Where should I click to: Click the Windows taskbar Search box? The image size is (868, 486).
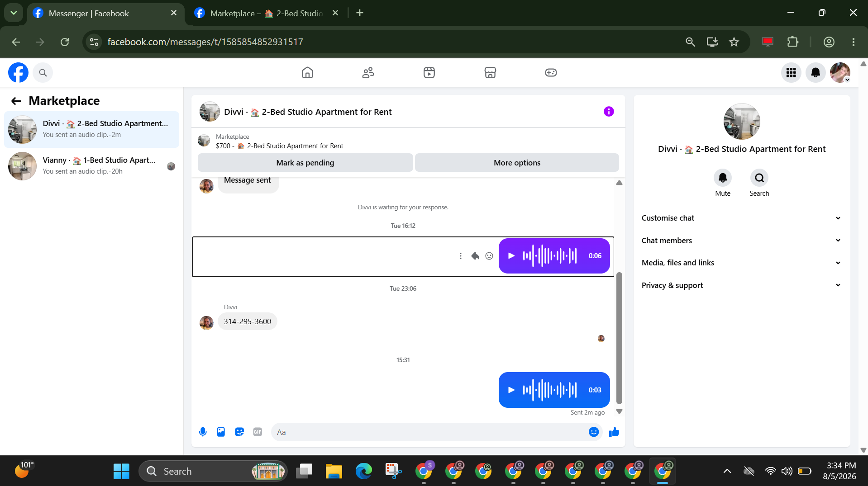213,471
